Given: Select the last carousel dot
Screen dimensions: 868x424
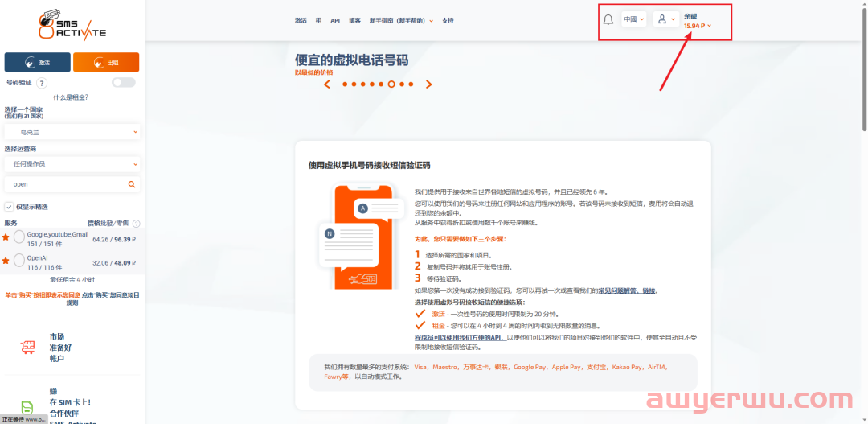Looking at the screenshot, I should (411, 84).
